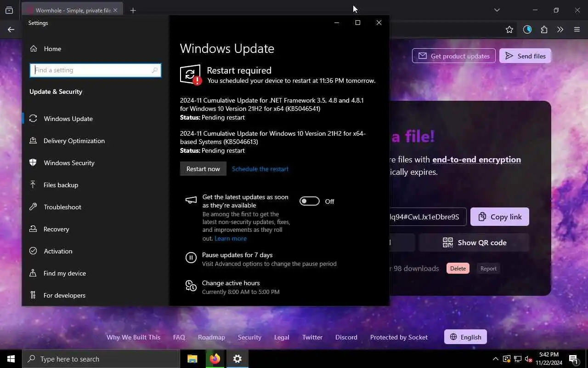Focus the Find a setting search box

[x=95, y=70]
